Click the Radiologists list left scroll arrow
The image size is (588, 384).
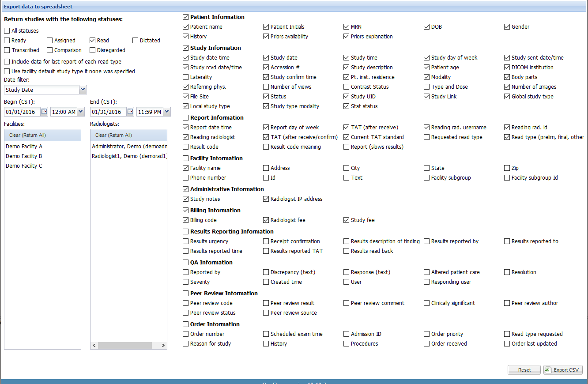[94, 346]
